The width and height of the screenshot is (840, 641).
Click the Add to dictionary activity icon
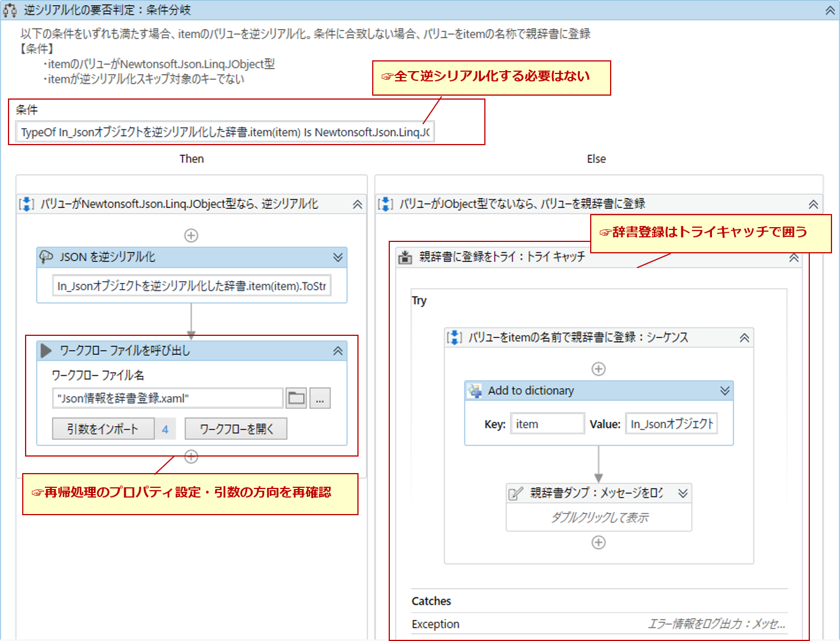click(476, 391)
